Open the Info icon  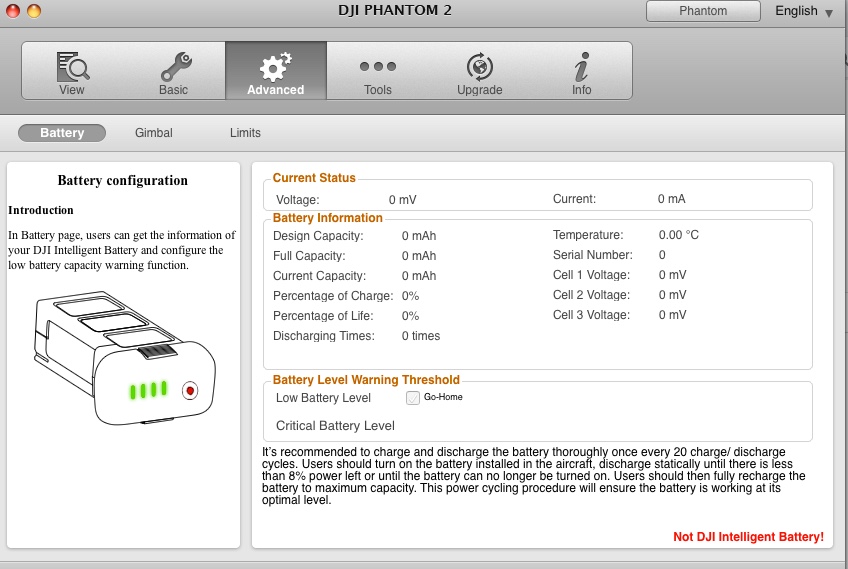point(581,67)
